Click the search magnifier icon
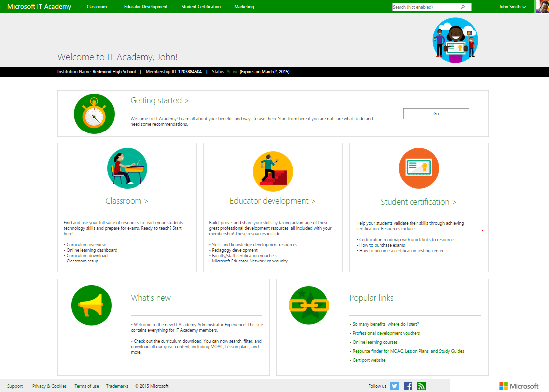The image size is (549, 392). click(x=463, y=7)
